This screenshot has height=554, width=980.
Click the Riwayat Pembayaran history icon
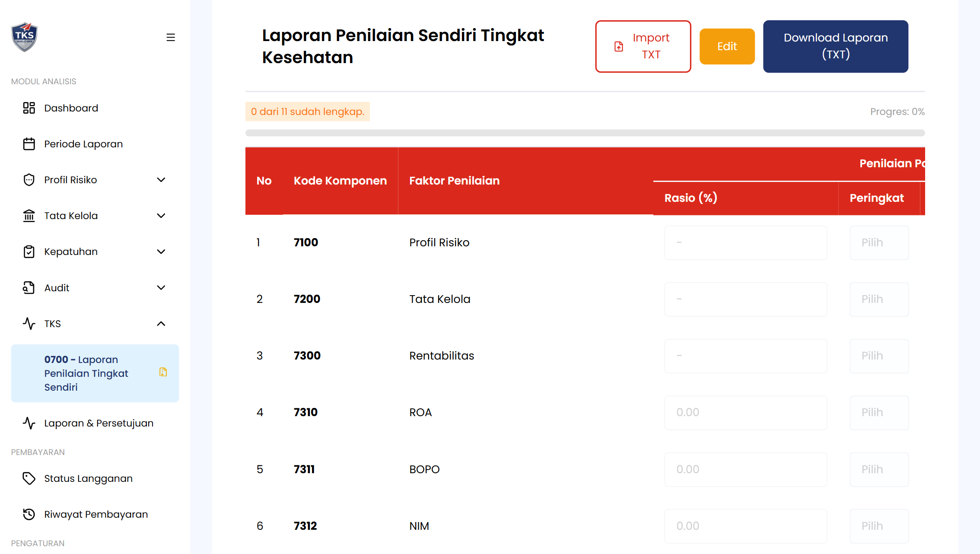pyautogui.click(x=29, y=514)
